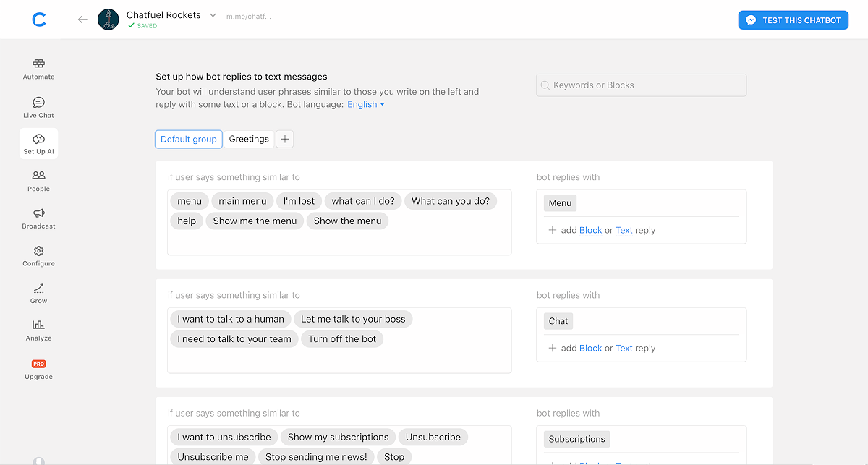Viewport: 868px width, 465px height.
Task: Click the 'menu' phrase chip
Action: [190, 201]
